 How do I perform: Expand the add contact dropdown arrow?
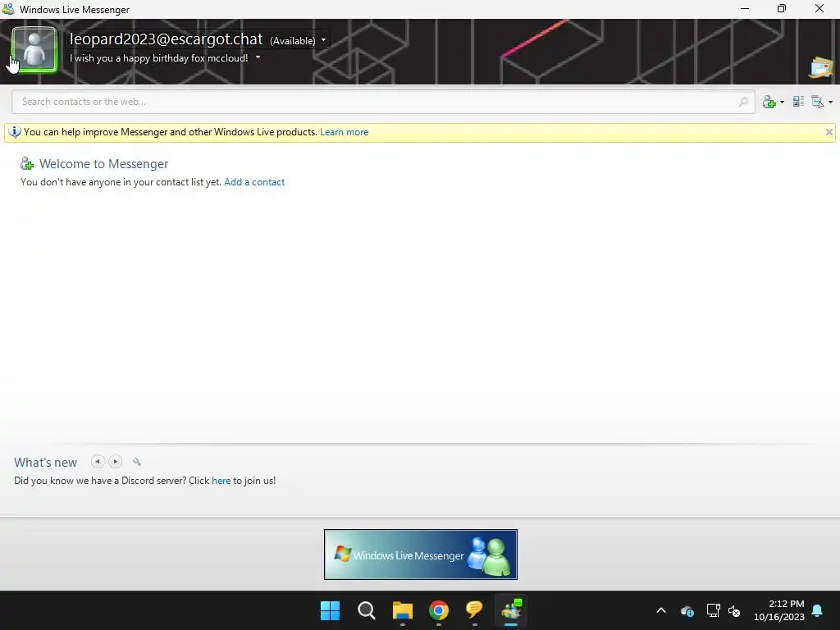click(x=782, y=102)
